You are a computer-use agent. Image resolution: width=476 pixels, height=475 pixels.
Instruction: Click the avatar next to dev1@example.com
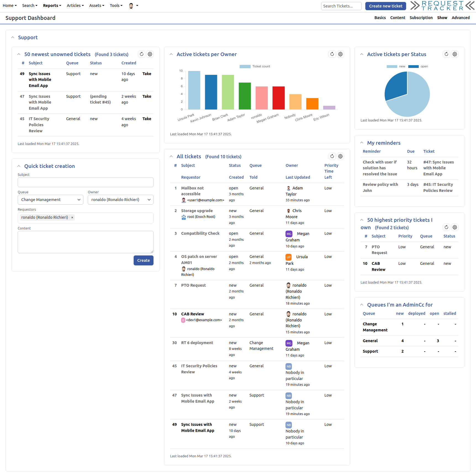tap(183, 320)
